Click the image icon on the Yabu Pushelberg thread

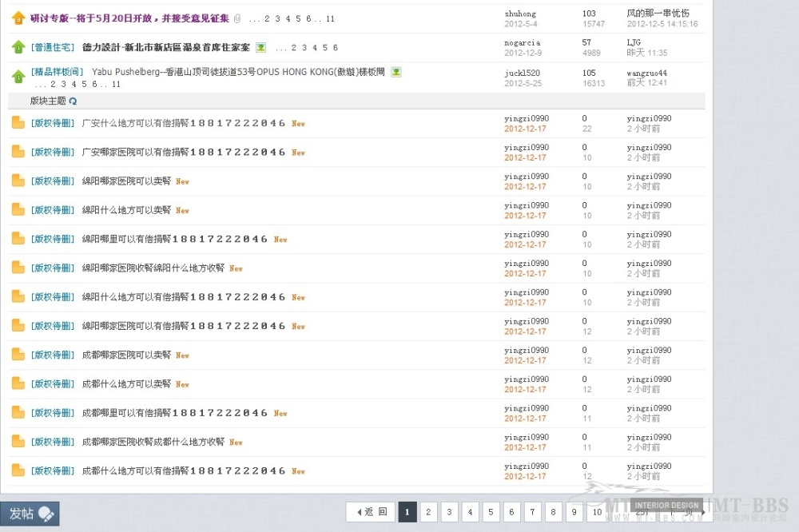pos(396,72)
